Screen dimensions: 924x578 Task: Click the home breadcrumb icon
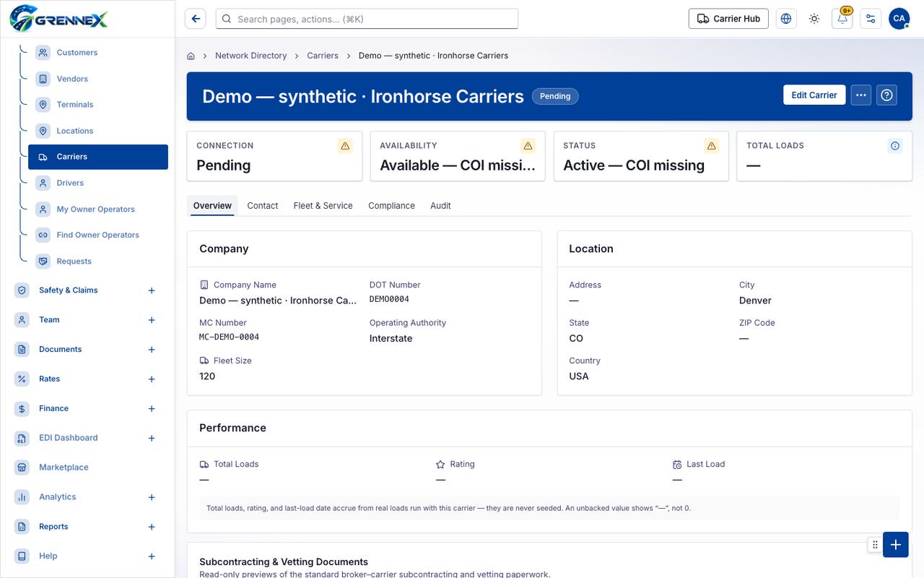[x=191, y=56]
